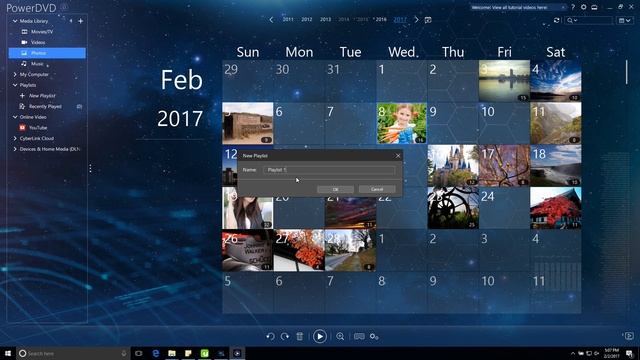Enable VR headset mode icon
The width and height of the screenshot is (640, 360).
pyautogui.click(x=359, y=336)
